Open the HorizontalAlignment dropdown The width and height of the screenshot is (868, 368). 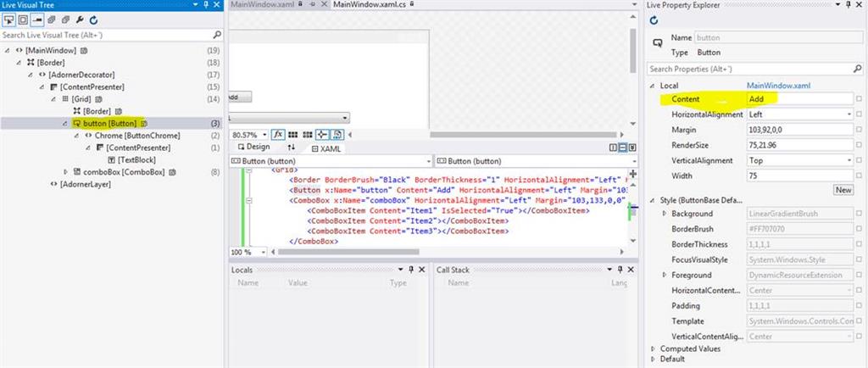849,114
